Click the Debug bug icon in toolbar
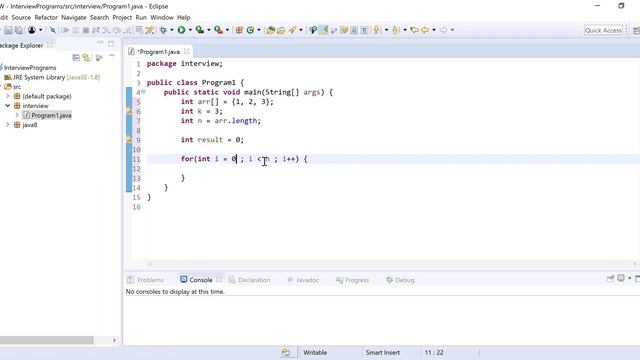Image resolution: width=640 pixels, height=360 pixels. pos(163,30)
